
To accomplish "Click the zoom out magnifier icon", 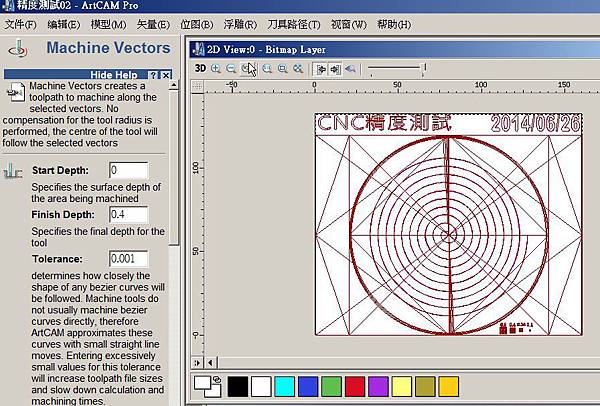I will 231,69.
